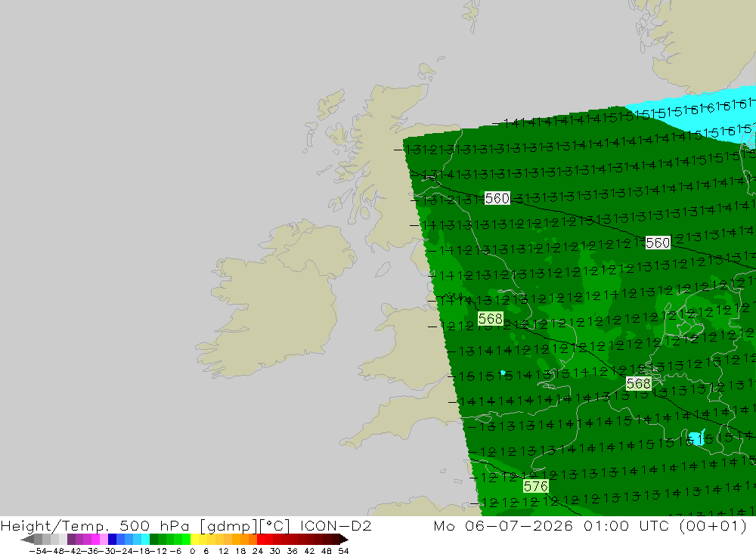Image resolution: width=756 pixels, height=554 pixels.
Task: Select the cyan swatch in the temperature legend
Action: pyautogui.click(x=145, y=539)
